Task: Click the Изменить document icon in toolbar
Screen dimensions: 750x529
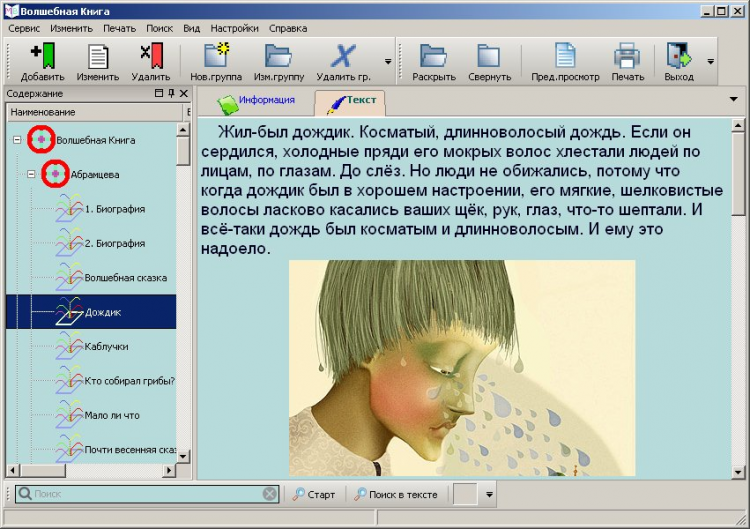Action: pyautogui.click(x=98, y=56)
